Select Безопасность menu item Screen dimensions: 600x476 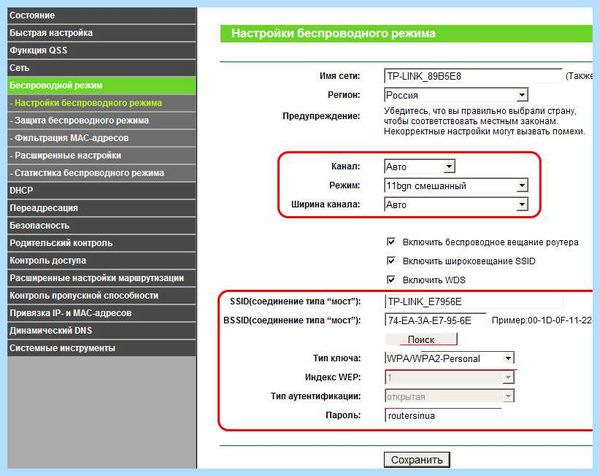coord(101,225)
